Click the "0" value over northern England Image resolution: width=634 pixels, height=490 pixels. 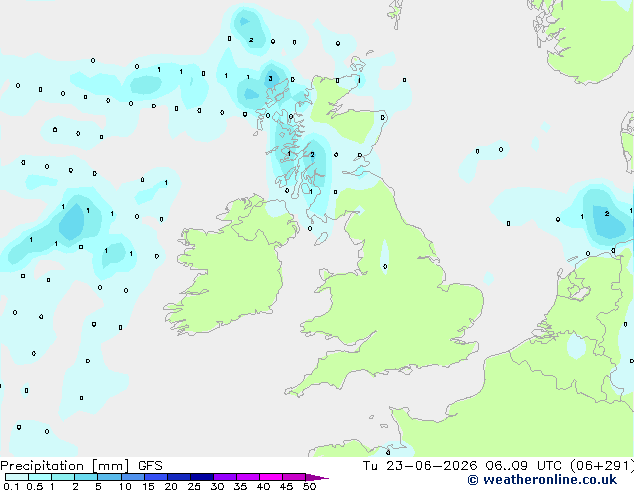[x=385, y=266]
